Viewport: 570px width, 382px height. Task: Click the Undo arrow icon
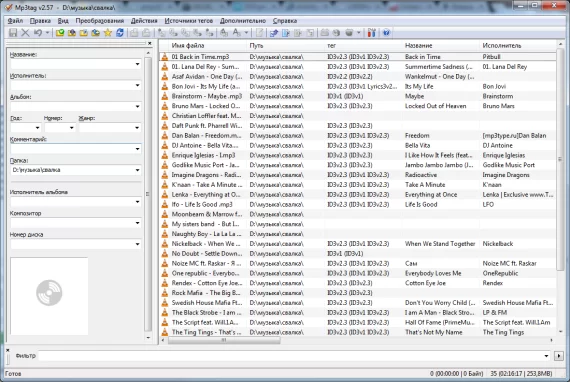(x=37, y=33)
